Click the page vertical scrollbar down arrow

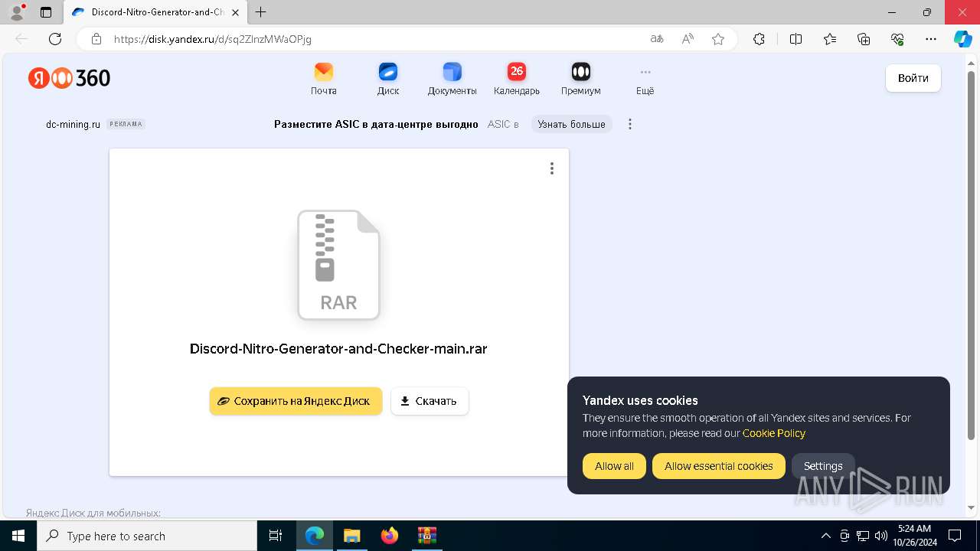click(x=972, y=507)
